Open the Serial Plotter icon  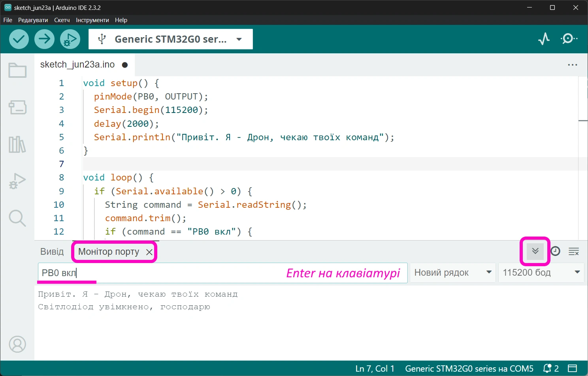(544, 39)
